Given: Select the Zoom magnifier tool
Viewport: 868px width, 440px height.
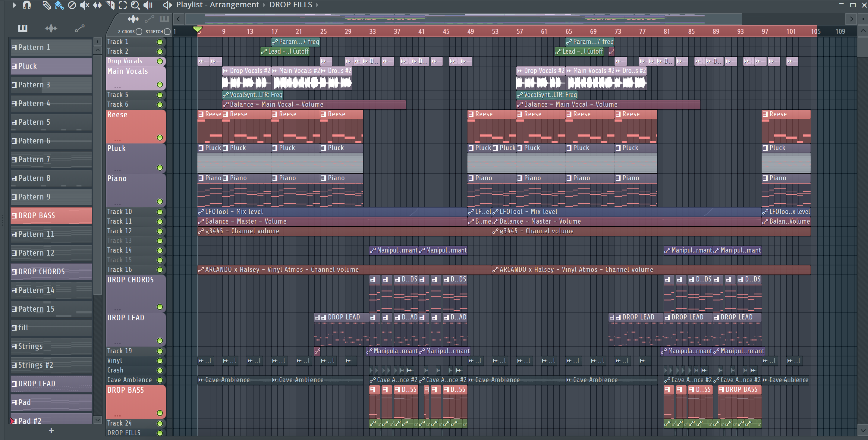Looking at the screenshot, I should [135, 5].
